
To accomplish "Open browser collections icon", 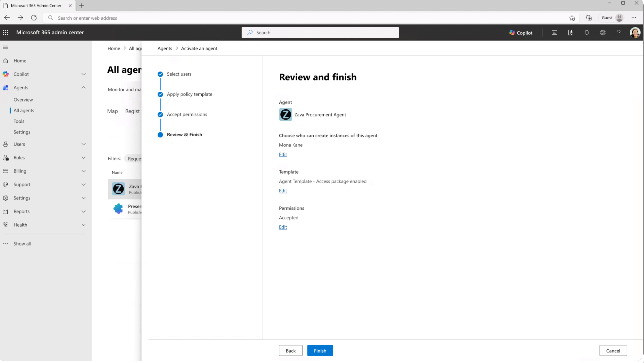I will (589, 18).
